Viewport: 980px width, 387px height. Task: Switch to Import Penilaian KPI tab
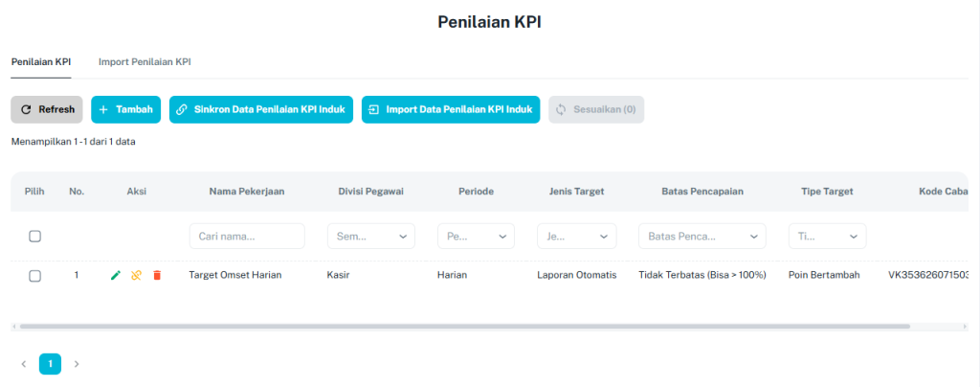(x=145, y=62)
